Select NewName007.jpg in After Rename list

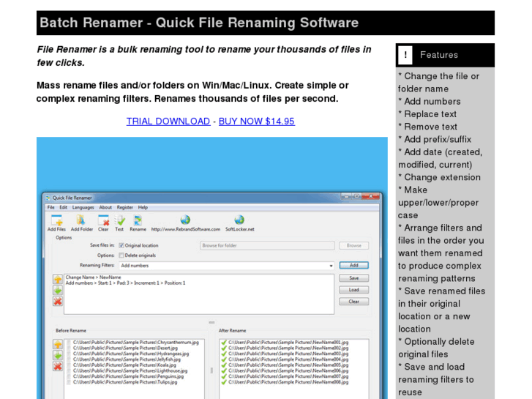coord(288,376)
